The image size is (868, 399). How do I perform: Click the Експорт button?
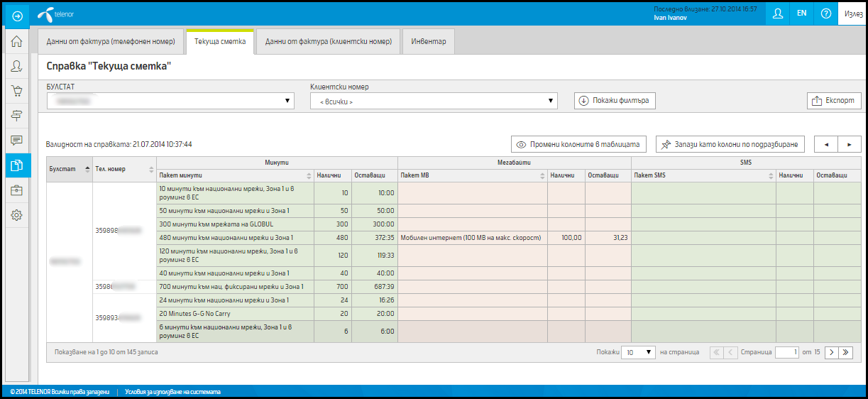[x=835, y=101]
